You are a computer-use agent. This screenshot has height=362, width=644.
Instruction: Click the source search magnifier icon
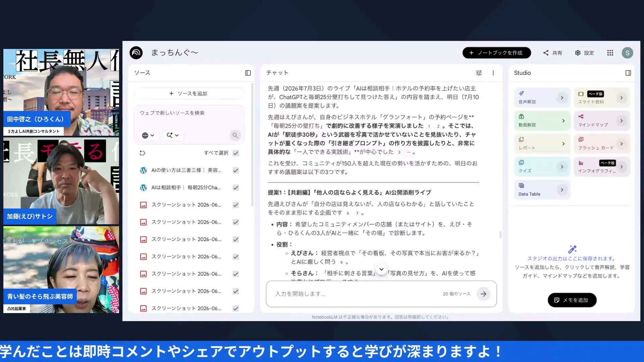(235, 135)
